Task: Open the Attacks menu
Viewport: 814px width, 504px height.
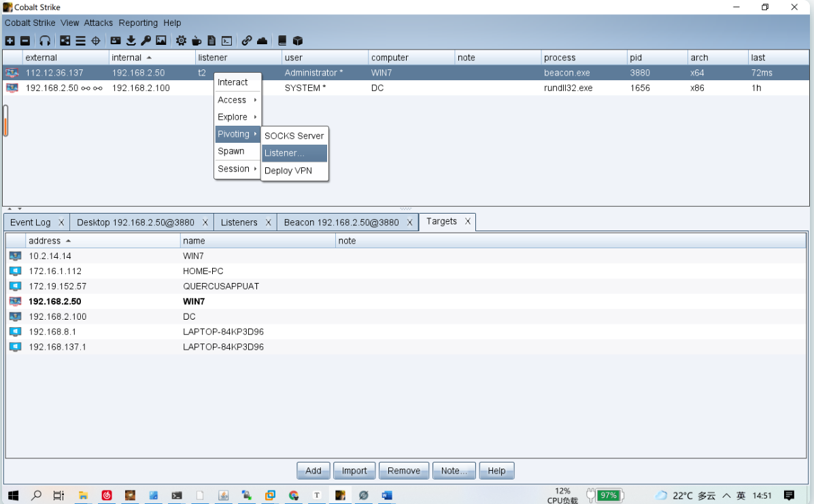Action: point(98,23)
